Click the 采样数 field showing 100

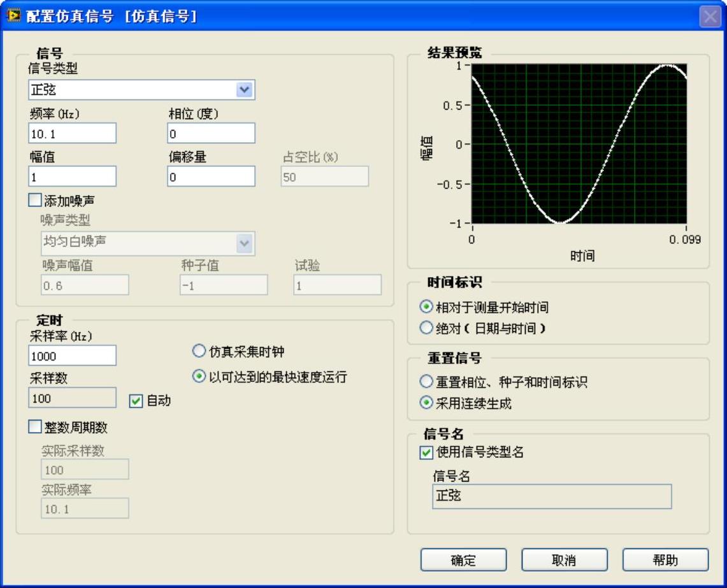(73, 398)
